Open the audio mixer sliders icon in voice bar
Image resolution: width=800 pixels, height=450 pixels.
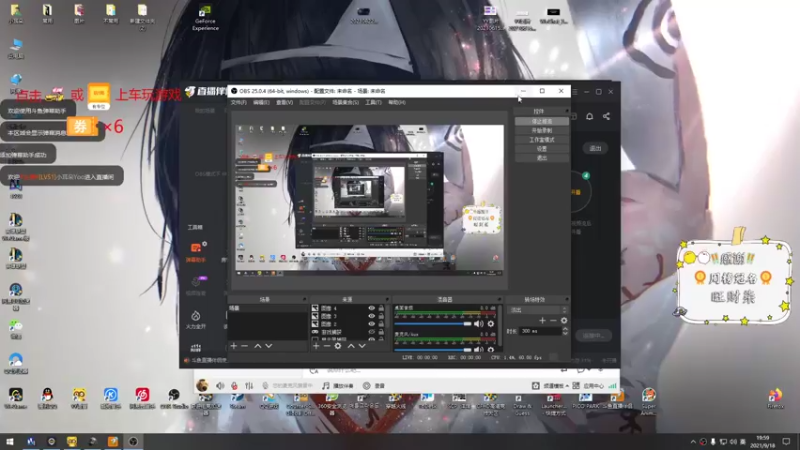249,386
